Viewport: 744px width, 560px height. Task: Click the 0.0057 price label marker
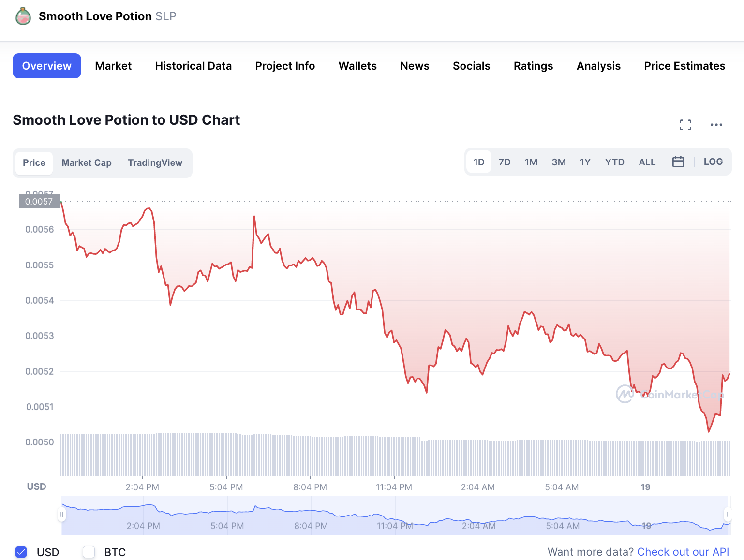(39, 202)
